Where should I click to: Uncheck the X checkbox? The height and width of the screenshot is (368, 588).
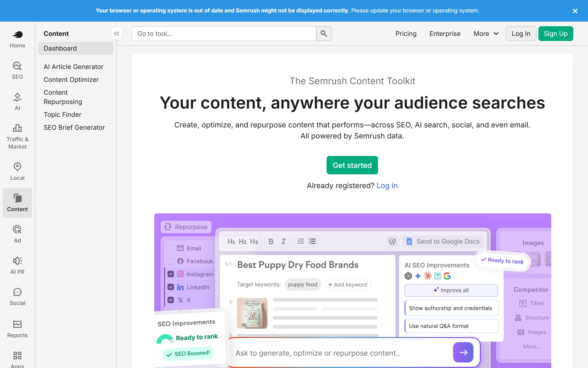pyautogui.click(x=171, y=300)
